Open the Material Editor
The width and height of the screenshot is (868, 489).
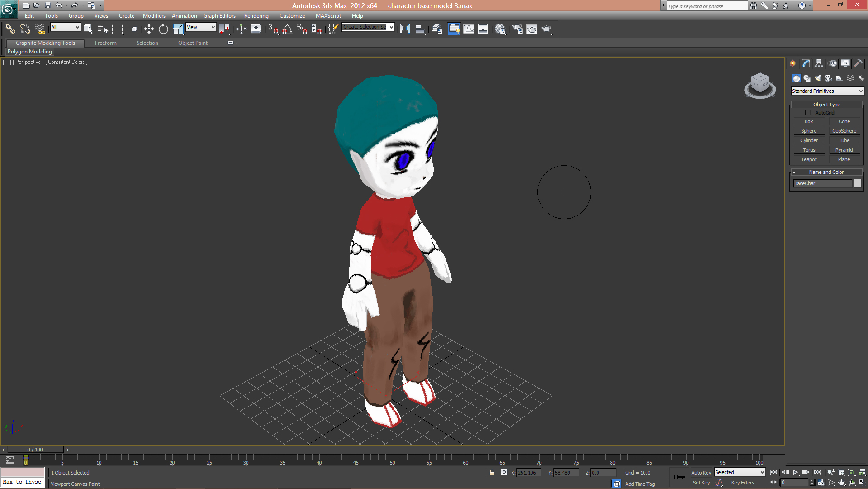point(500,29)
